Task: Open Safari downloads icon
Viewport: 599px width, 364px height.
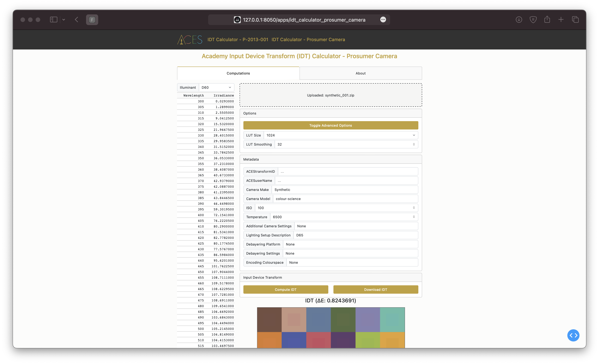Action: click(x=519, y=20)
